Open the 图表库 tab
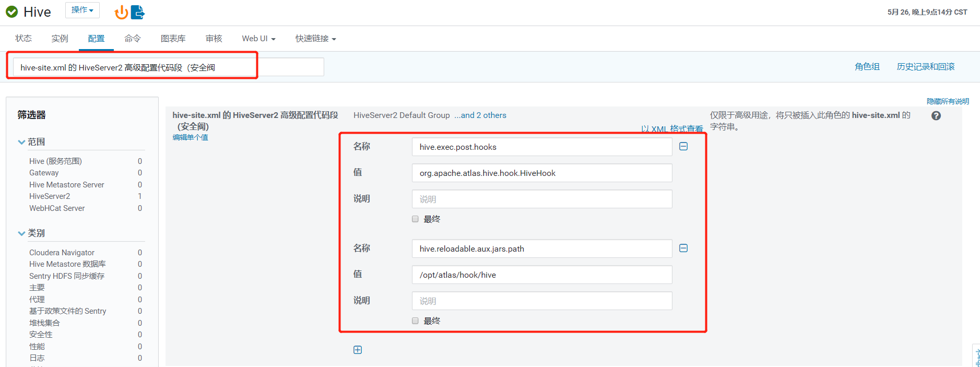Image resolution: width=980 pixels, height=367 pixels. point(173,39)
